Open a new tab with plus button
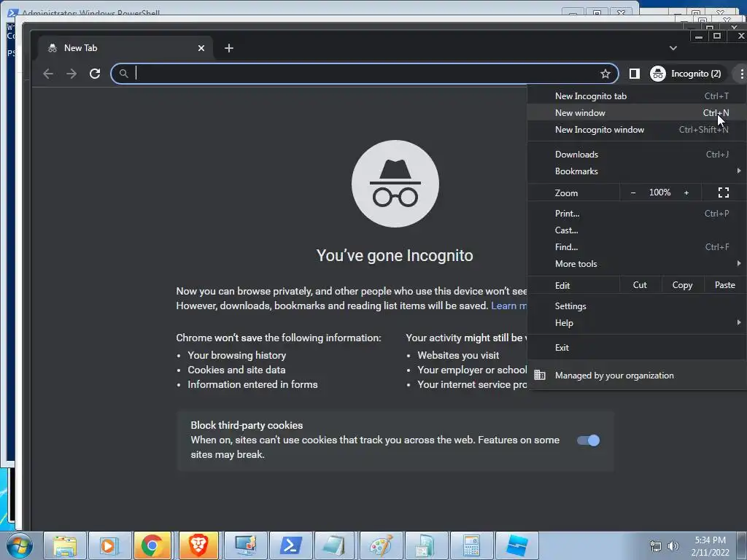This screenshot has width=747, height=560. 228,48
